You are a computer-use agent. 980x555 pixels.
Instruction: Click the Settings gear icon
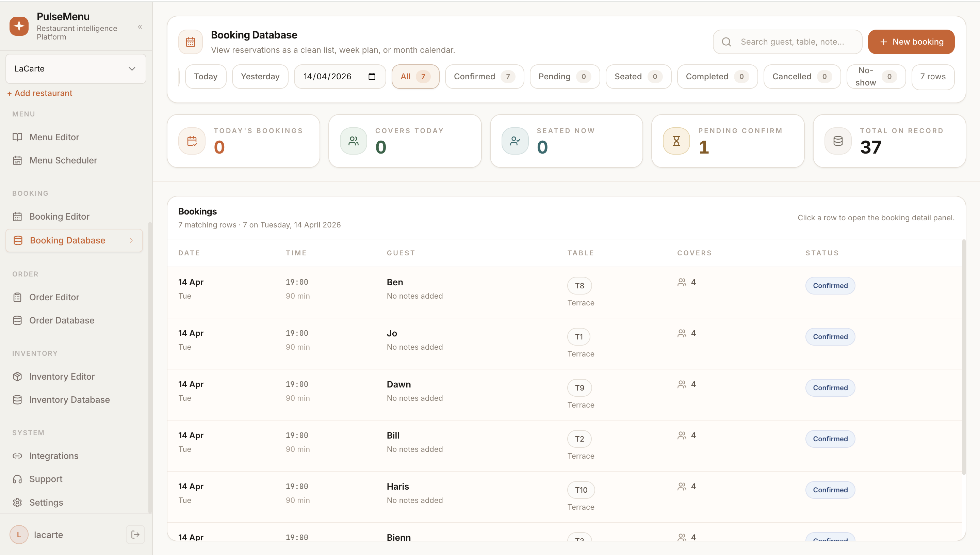point(17,503)
